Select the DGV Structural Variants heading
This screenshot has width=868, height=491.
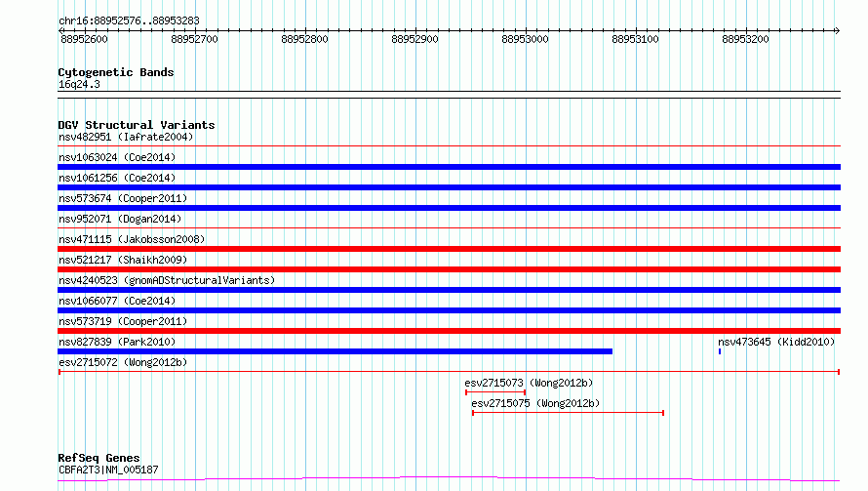(x=137, y=125)
